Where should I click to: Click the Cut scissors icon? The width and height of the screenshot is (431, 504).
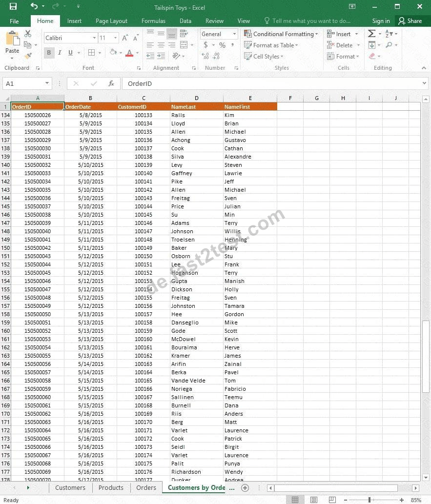[x=28, y=34]
